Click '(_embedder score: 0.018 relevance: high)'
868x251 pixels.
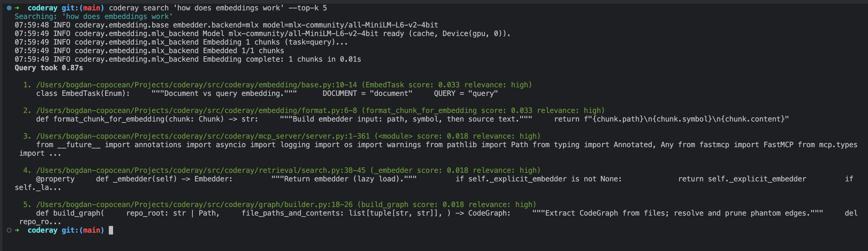[455, 171]
